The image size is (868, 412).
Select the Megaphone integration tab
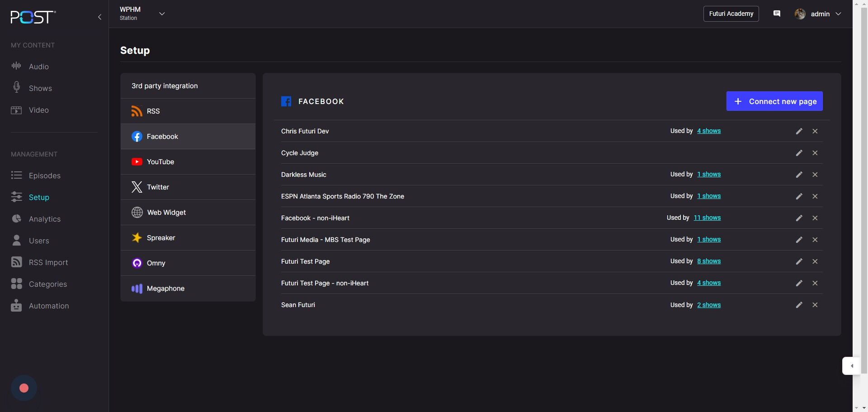coord(188,289)
